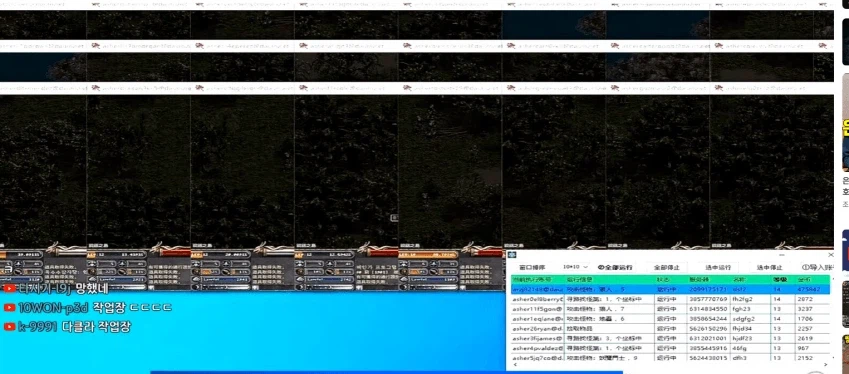Select the asher26ryan account row
This screenshot has width=849, height=374.
point(670,329)
